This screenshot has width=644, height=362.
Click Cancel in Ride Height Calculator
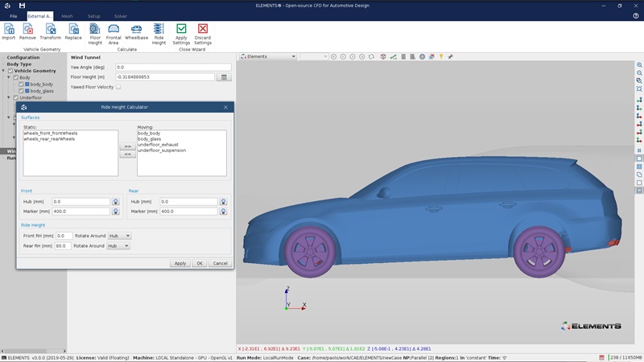point(220,263)
